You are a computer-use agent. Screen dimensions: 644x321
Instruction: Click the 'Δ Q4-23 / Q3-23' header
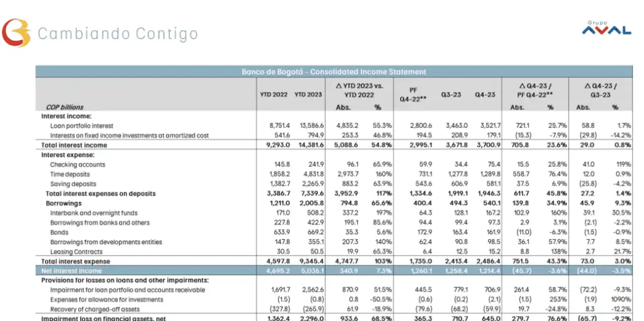click(601, 91)
